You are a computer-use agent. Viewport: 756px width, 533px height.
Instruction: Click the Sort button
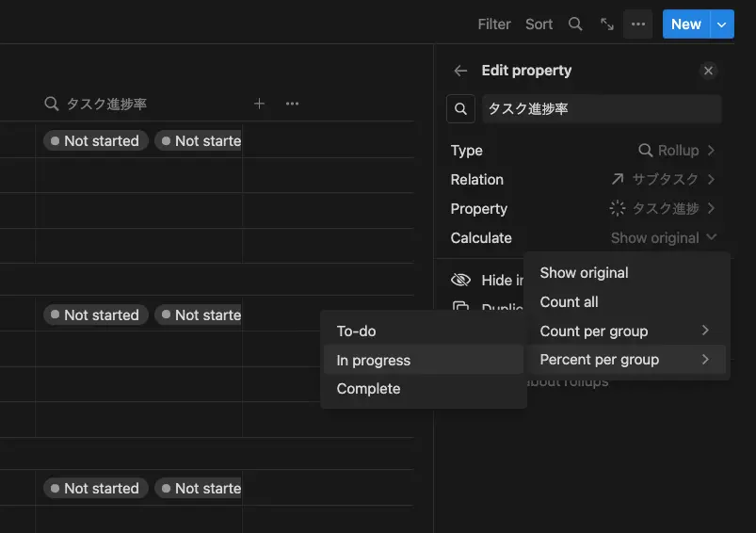click(x=539, y=24)
